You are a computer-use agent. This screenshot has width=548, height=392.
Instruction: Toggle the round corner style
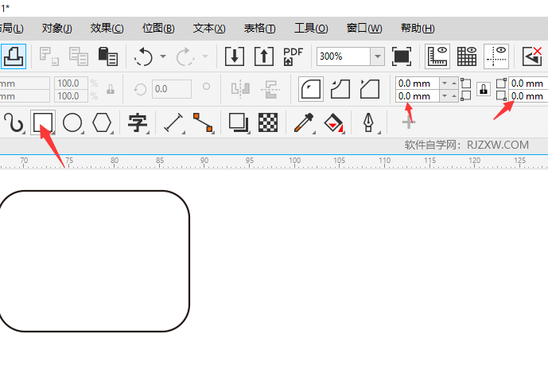pyautogui.click(x=312, y=88)
